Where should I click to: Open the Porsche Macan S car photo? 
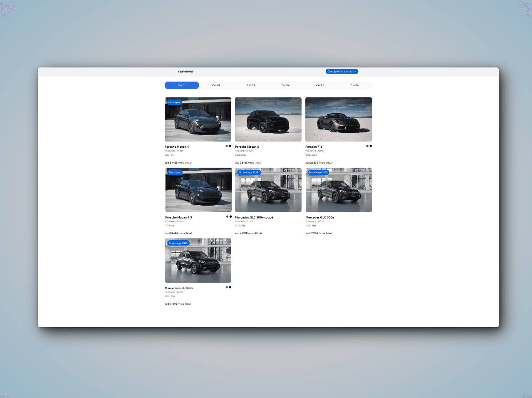coord(268,119)
